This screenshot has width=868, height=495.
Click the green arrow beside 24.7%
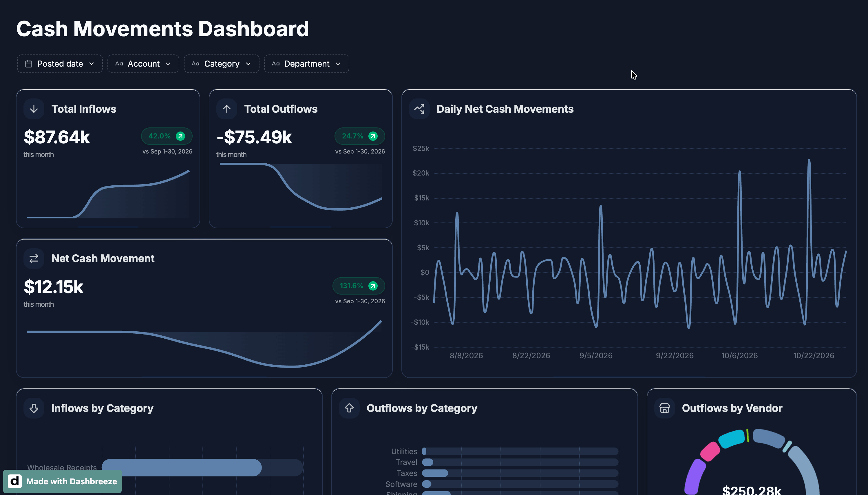click(x=373, y=136)
